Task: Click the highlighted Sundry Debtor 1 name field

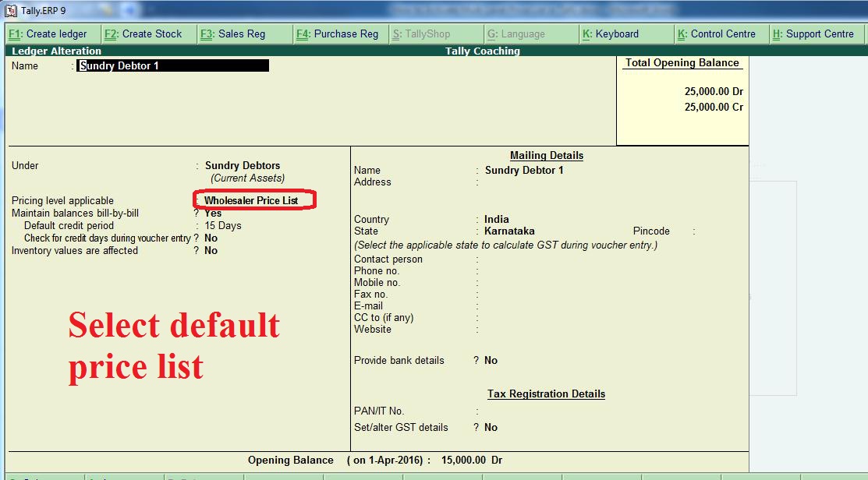Action: [173, 65]
